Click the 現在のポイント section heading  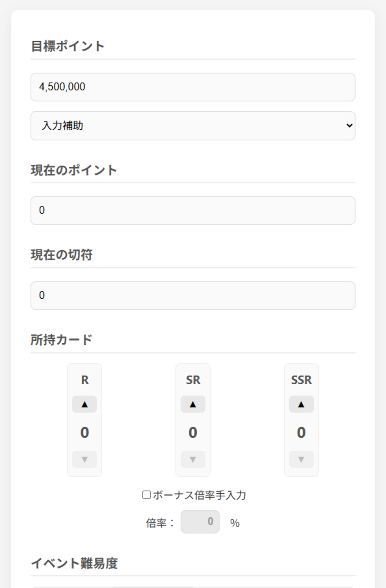pyautogui.click(x=74, y=170)
